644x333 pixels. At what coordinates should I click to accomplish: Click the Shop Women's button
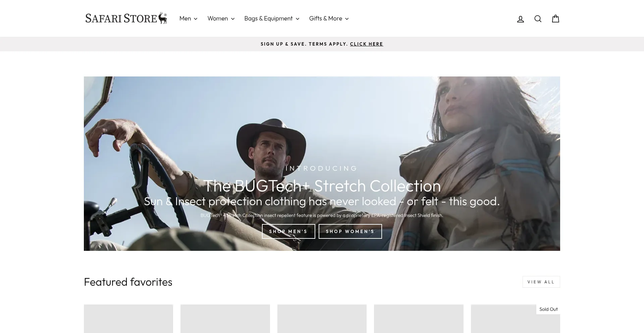(x=350, y=231)
